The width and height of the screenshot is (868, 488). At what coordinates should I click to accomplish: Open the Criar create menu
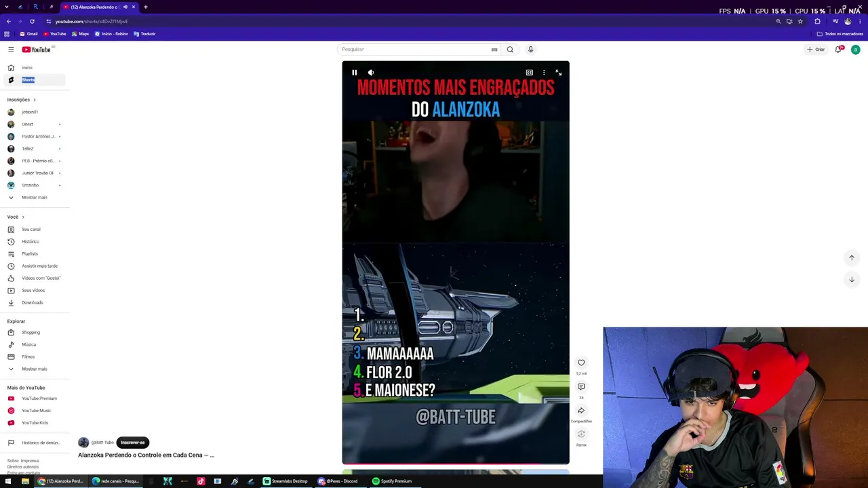[816, 49]
